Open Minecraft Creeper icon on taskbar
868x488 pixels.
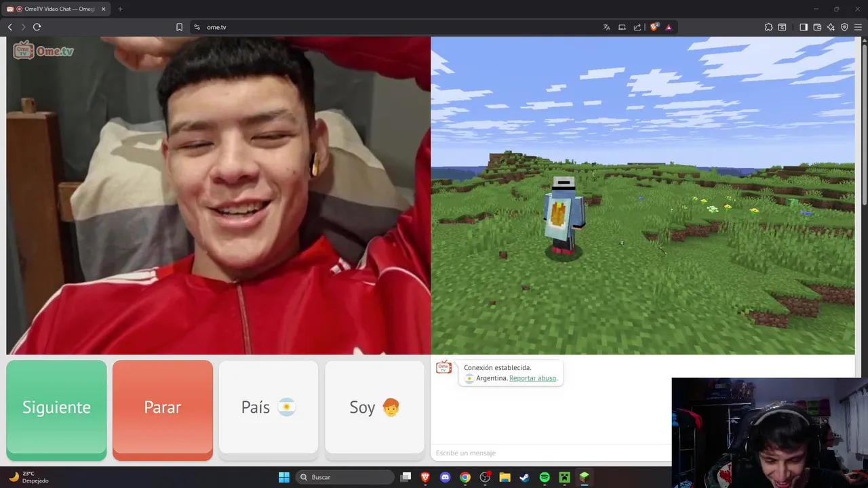coord(564,477)
